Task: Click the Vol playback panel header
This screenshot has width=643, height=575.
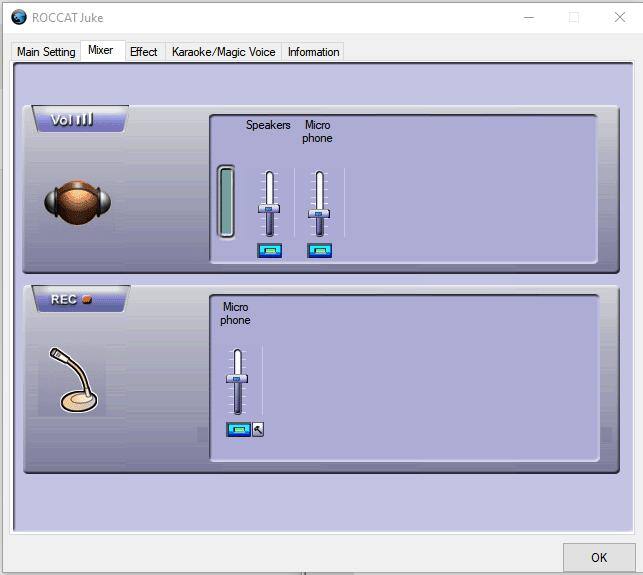Action: [x=77, y=120]
